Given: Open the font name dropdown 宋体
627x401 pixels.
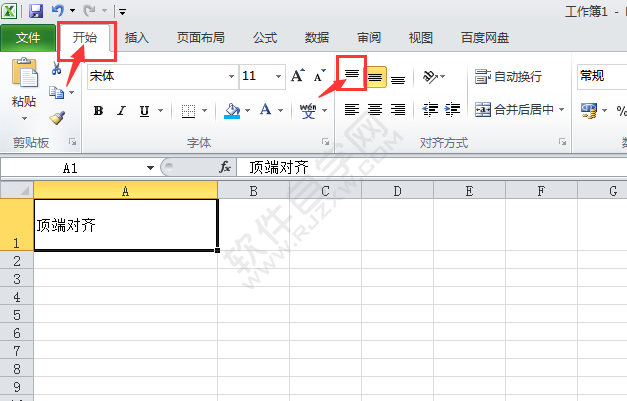Looking at the screenshot, I should click(232, 76).
